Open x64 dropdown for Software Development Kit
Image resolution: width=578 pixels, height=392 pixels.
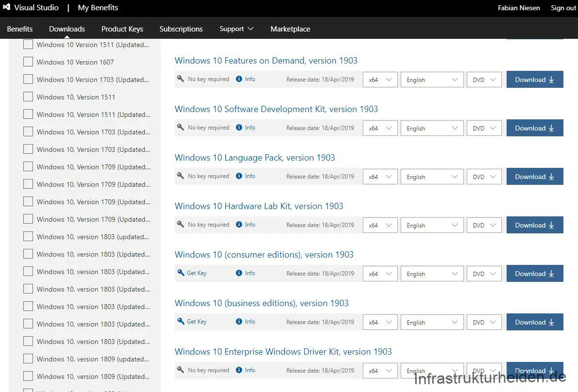tap(380, 128)
